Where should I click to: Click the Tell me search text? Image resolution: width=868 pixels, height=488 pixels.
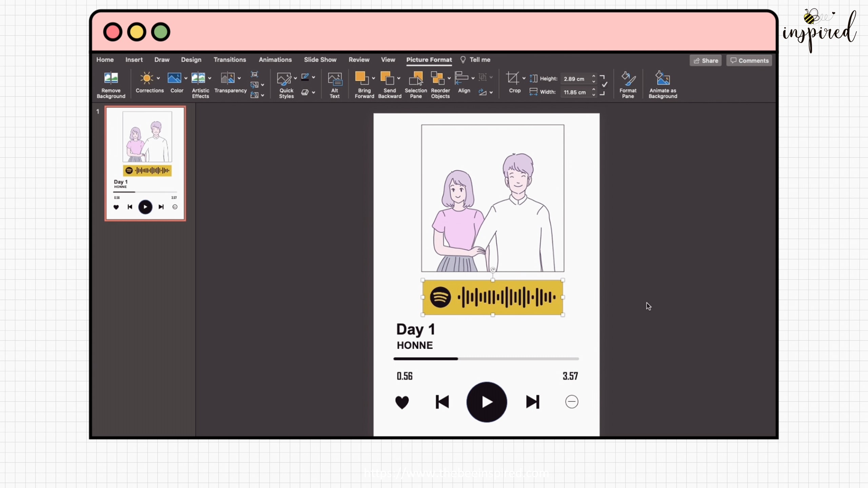[x=480, y=60]
